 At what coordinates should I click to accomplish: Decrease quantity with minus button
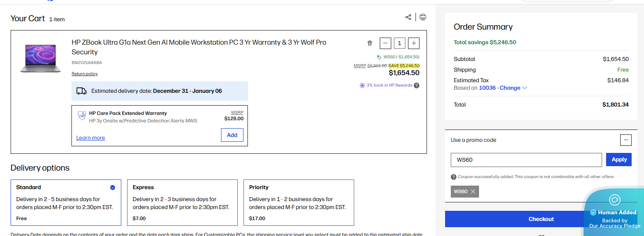(x=386, y=43)
